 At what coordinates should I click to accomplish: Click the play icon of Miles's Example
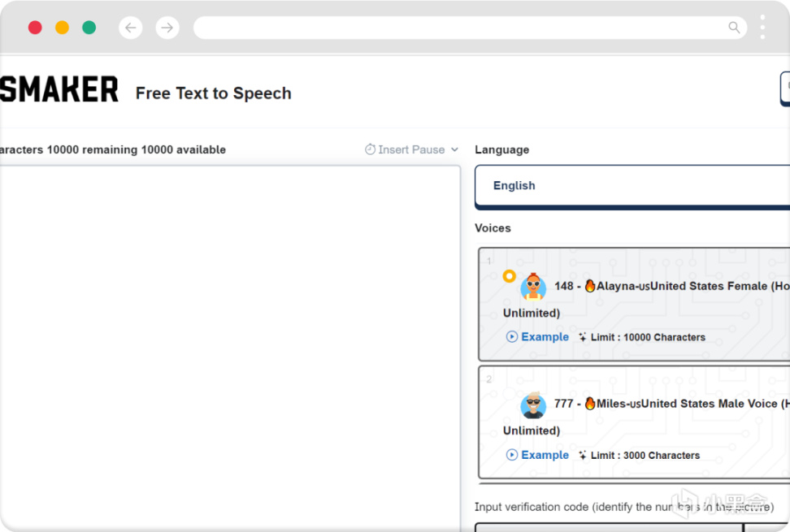pos(512,455)
